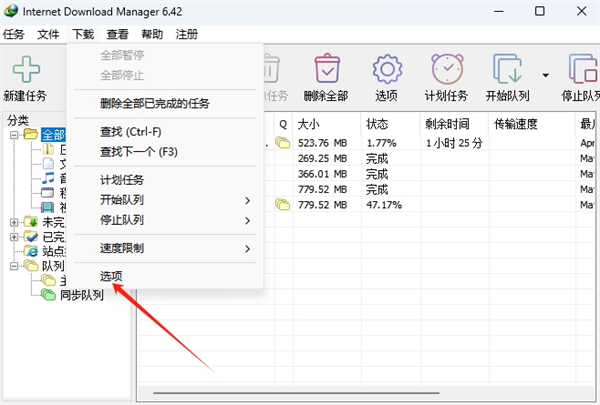Image resolution: width=600 pixels, height=405 pixels.
Task: Expand the 未完 tree node
Action: point(14,222)
